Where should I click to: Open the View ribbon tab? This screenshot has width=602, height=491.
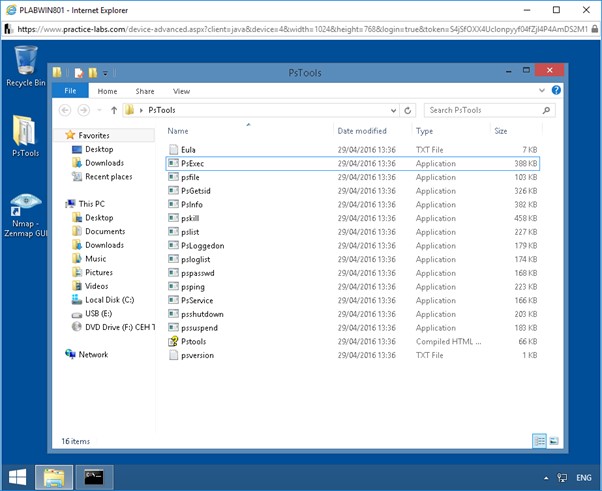tap(181, 91)
